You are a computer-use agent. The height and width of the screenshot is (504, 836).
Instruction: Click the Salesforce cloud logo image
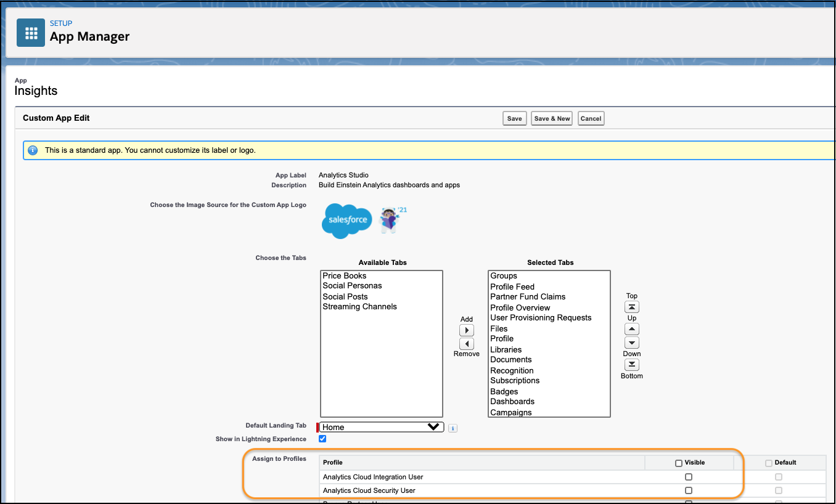[x=347, y=221]
